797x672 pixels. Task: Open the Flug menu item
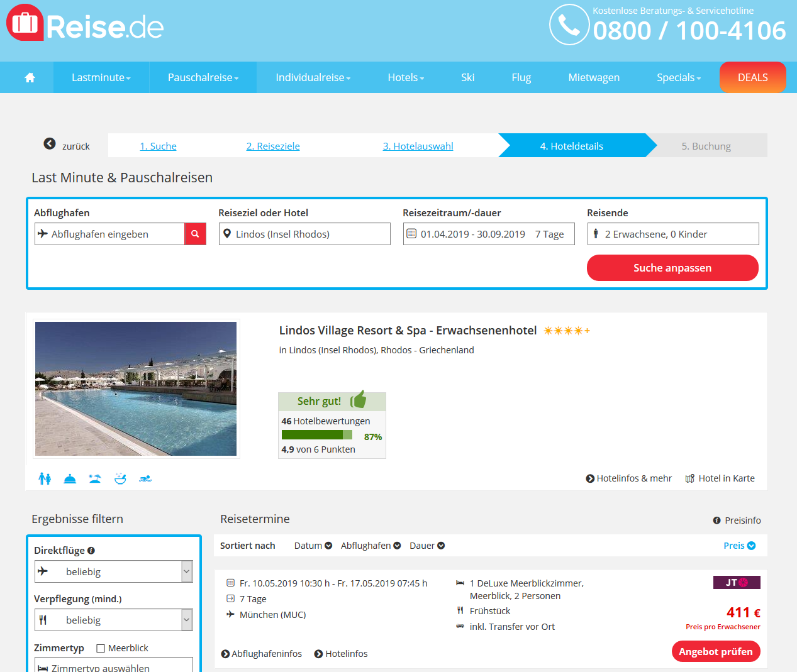coord(521,77)
